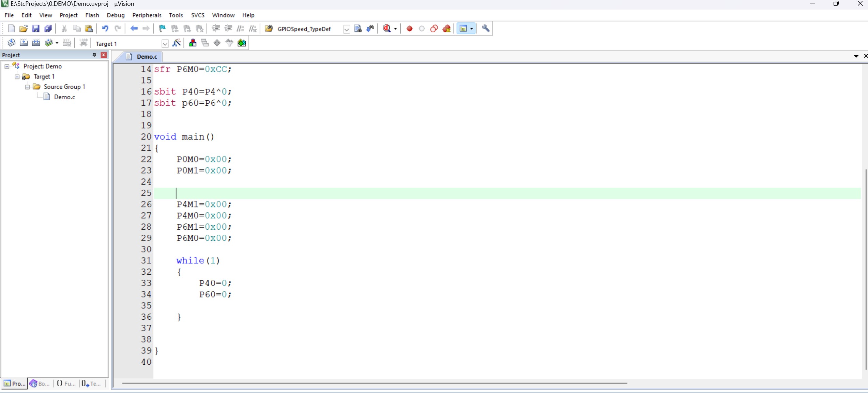Image resolution: width=868 pixels, height=393 pixels.
Task: Open Manage Project Items icon
Action: (193, 43)
